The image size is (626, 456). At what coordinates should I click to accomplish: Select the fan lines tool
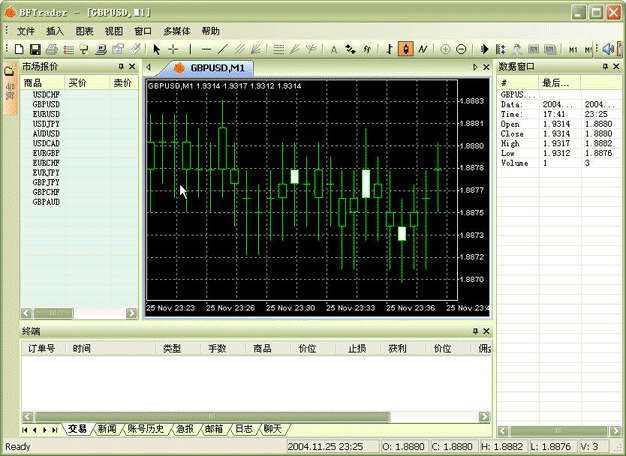click(x=256, y=50)
